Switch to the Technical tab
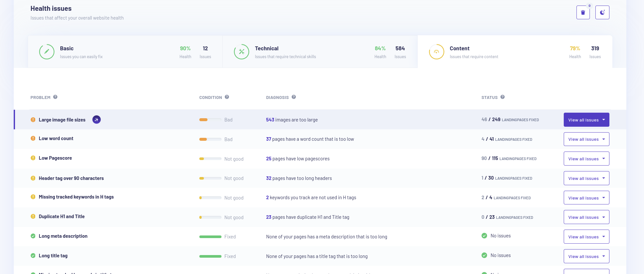 (x=320, y=52)
